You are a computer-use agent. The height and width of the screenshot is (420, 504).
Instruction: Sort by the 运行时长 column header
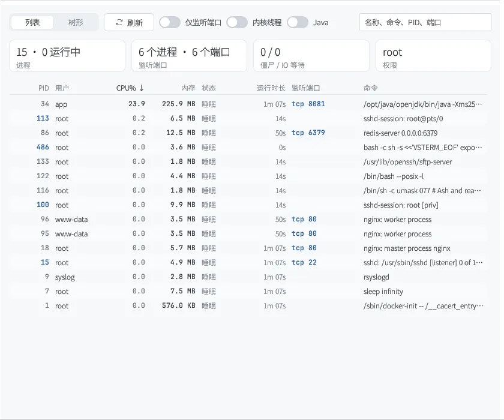pos(271,88)
